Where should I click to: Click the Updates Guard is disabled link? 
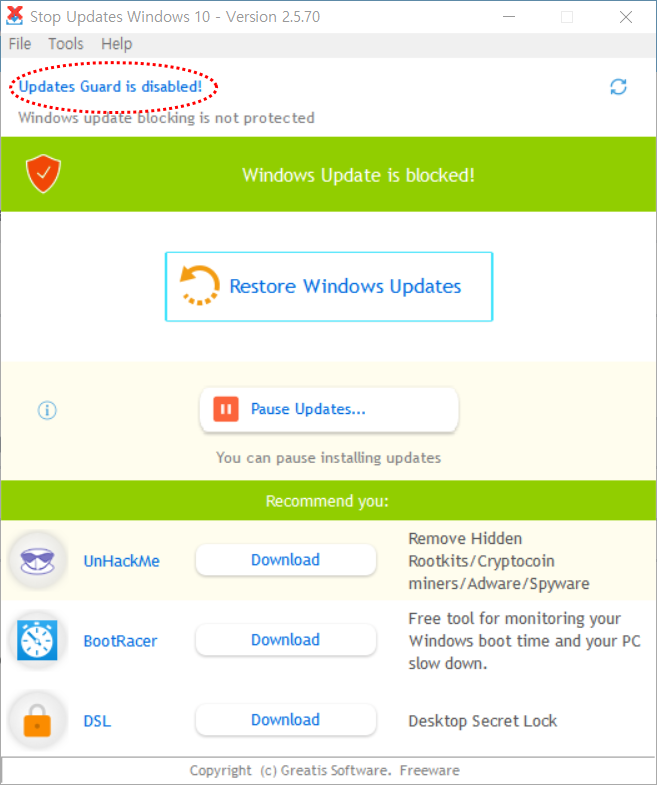pyautogui.click(x=110, y=87)
